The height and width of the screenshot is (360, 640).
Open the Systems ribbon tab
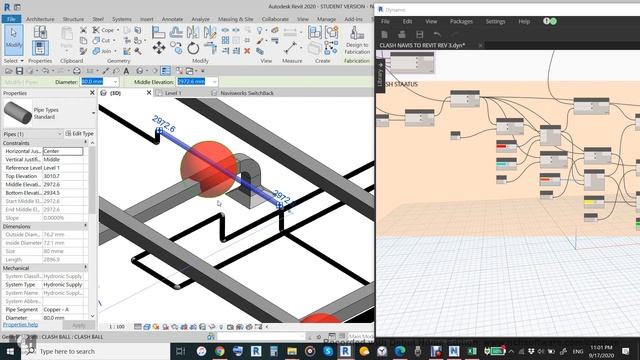pyautogui.click(x=122, y=19)
